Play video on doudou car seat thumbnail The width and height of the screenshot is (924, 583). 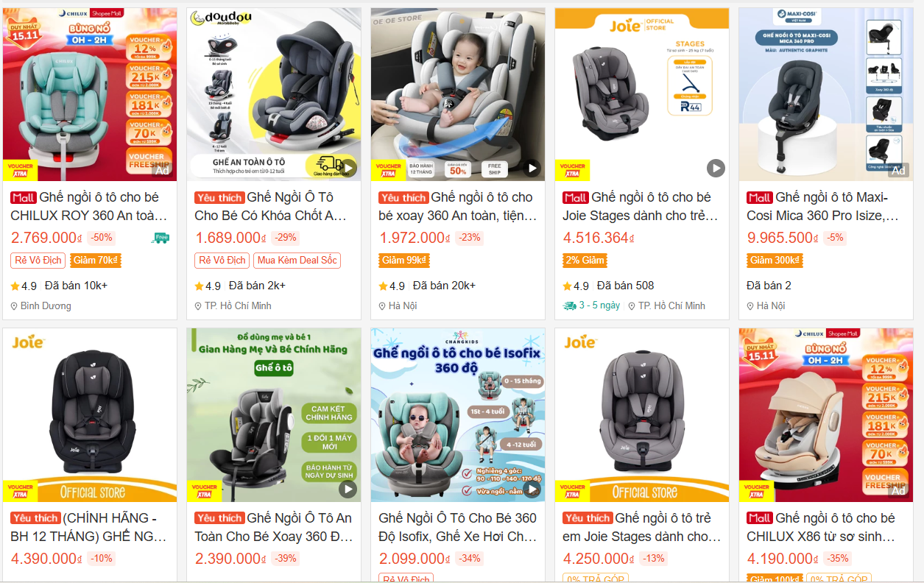348,168
